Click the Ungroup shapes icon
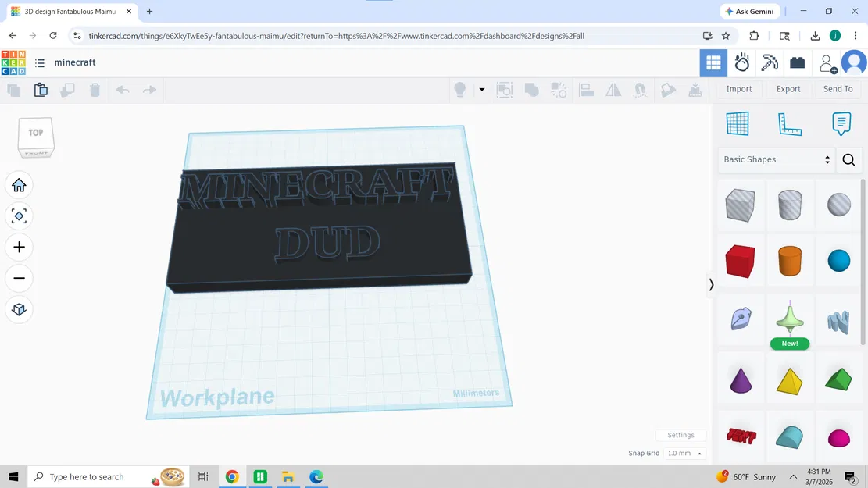This screenshot has width=868, height=488. pos(559,90)
